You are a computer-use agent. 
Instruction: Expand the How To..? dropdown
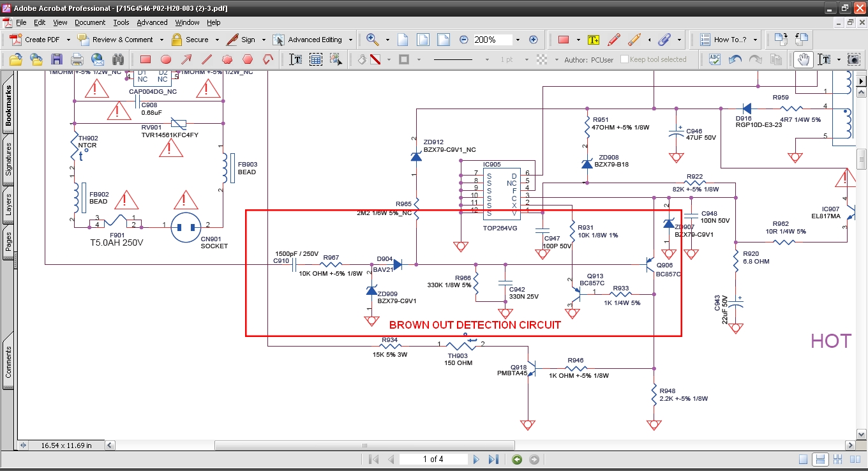pos(755,40)
